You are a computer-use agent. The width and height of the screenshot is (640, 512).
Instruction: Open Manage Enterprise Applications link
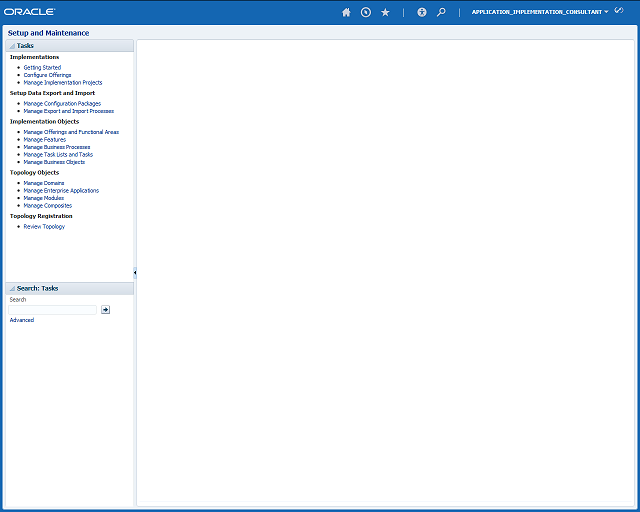tap(61, 191)
